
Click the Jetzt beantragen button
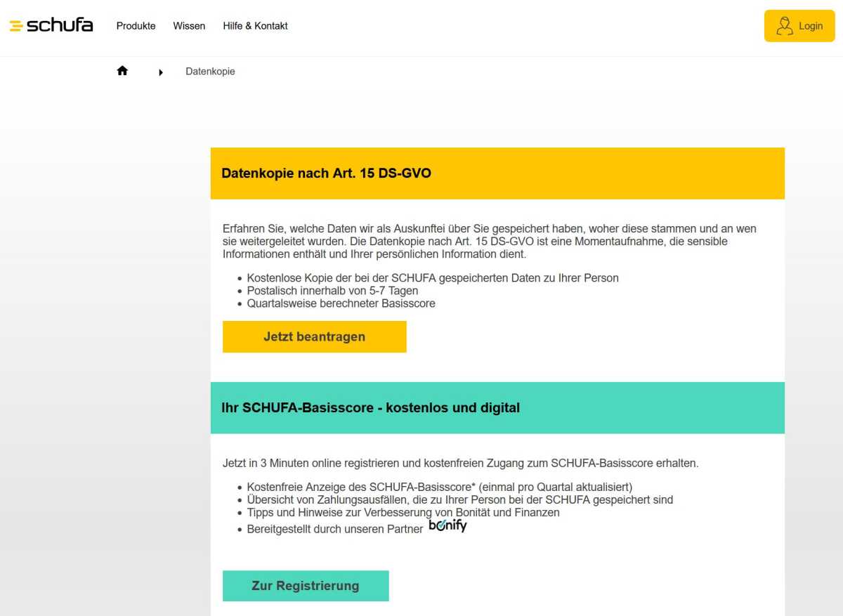(x=314, y=336)
